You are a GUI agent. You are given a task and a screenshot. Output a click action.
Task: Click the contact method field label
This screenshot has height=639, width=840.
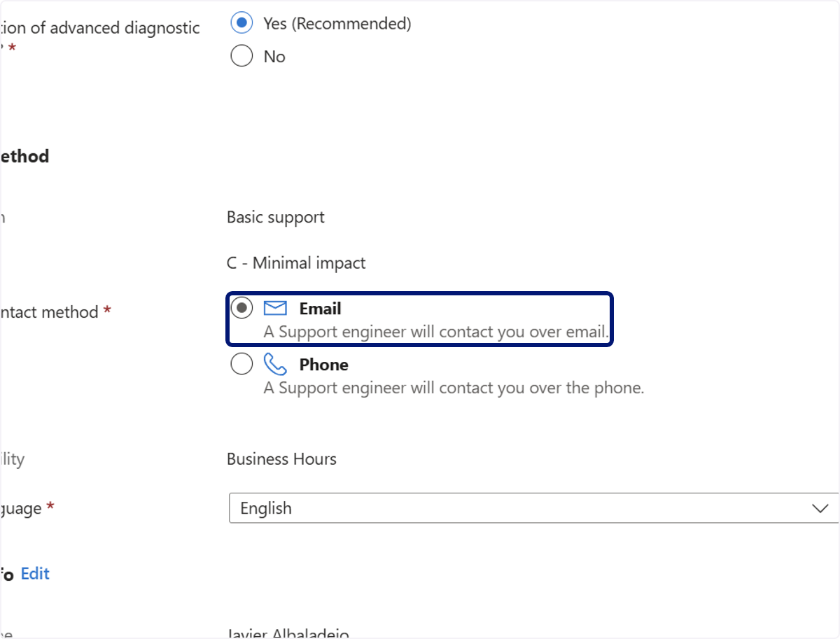50,312
